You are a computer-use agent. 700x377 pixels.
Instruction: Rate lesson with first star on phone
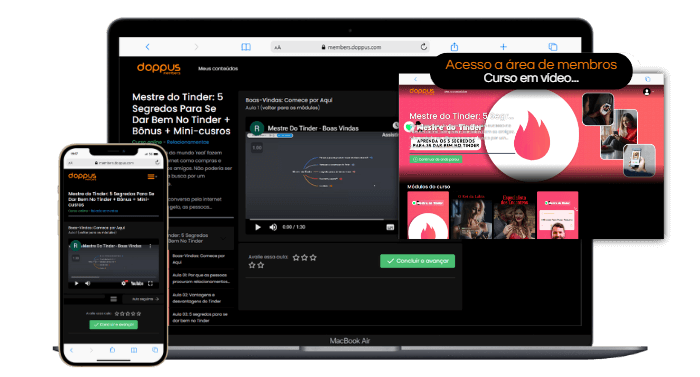point(117,314)
